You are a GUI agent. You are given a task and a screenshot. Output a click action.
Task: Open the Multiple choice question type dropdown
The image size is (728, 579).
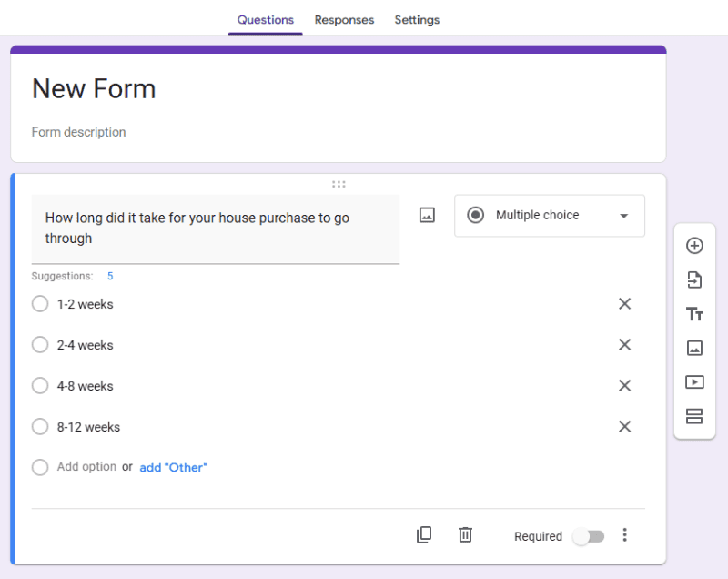(550, 216)
